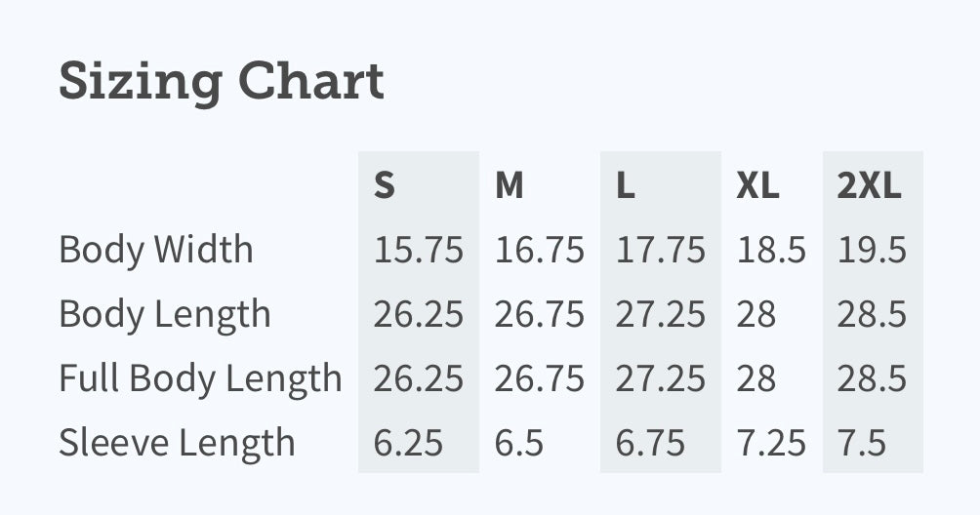The width and height of the screenshot is (980, 515).
Task: Select the L size column header
Action: click(626, 185)
